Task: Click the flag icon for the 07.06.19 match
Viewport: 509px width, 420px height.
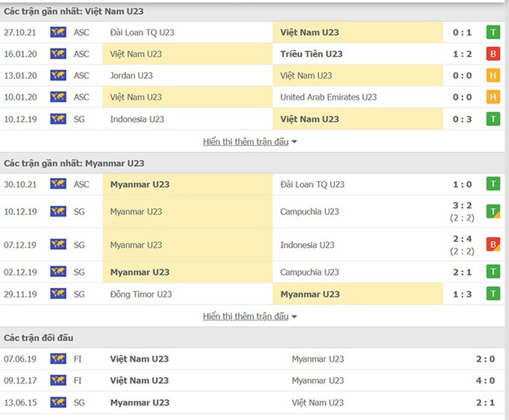Action: coord(58,359)
